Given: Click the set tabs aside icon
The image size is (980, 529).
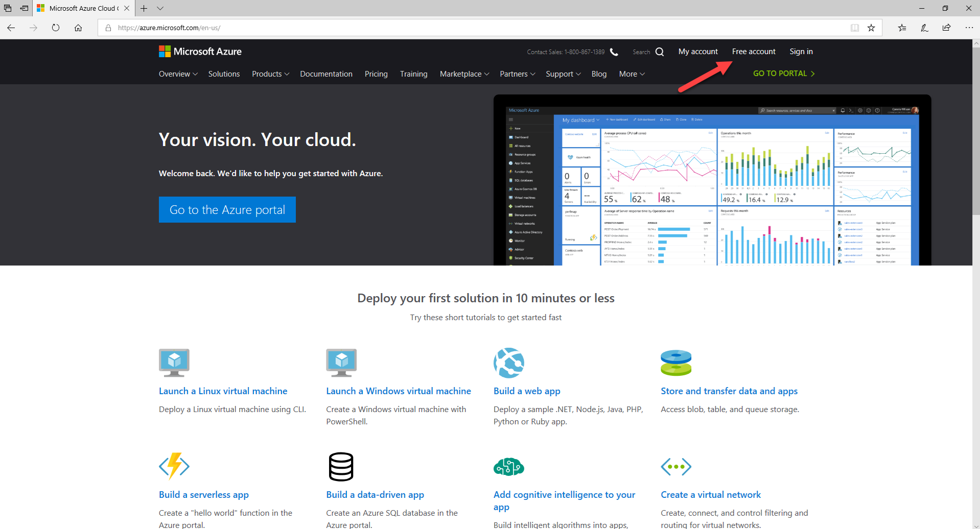Looking at the screenshot, I should pyautogui.click(x=24, y=8).
